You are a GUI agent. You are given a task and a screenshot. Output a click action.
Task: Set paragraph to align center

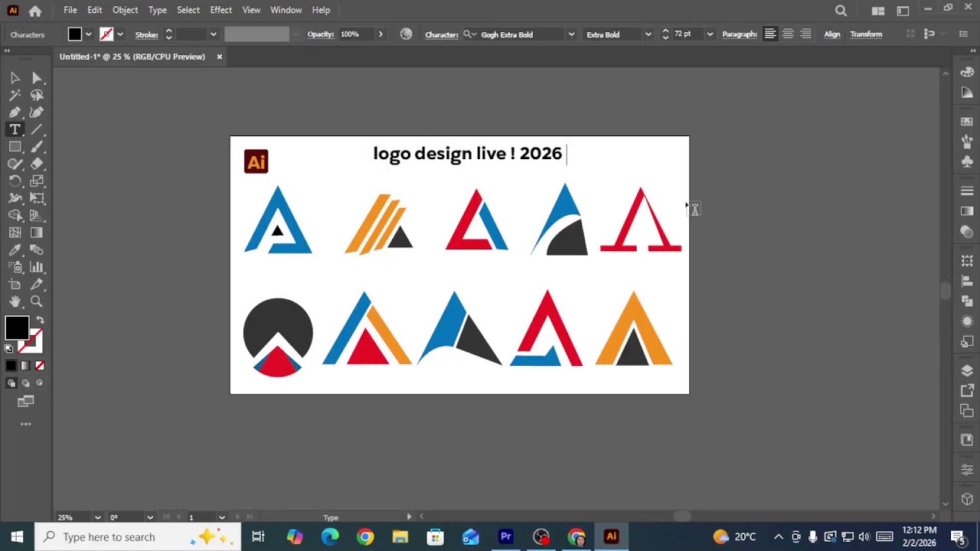(x=788, y=34)
